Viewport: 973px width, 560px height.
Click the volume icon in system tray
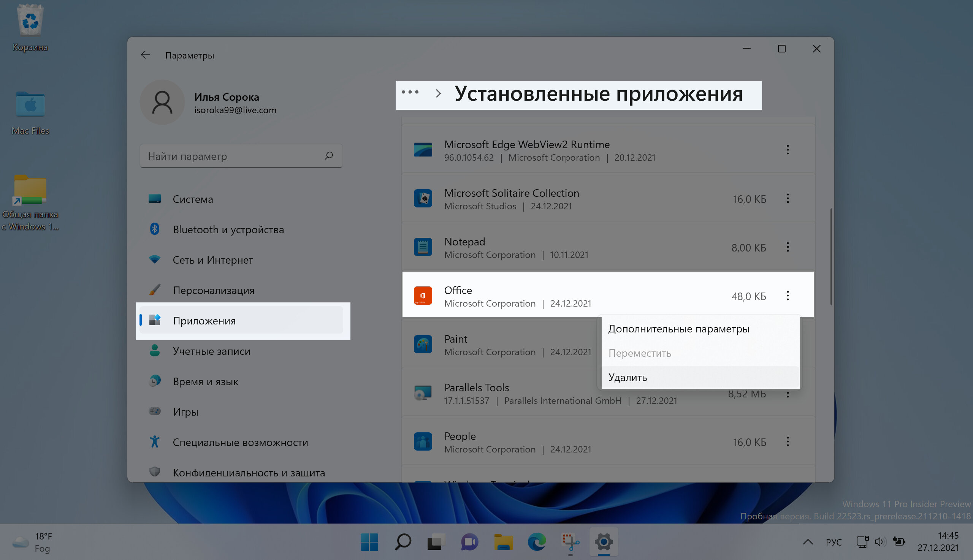880,542
